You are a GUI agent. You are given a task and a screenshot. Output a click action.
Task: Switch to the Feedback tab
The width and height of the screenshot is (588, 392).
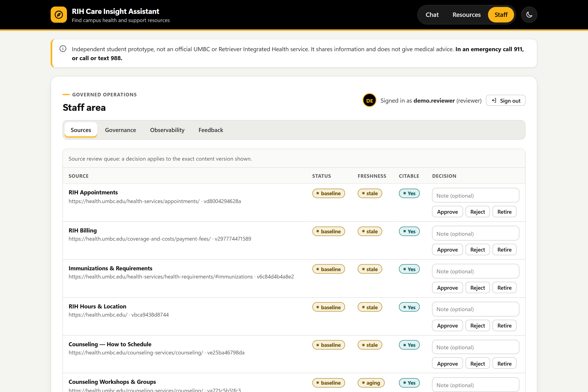pos(211,130)
